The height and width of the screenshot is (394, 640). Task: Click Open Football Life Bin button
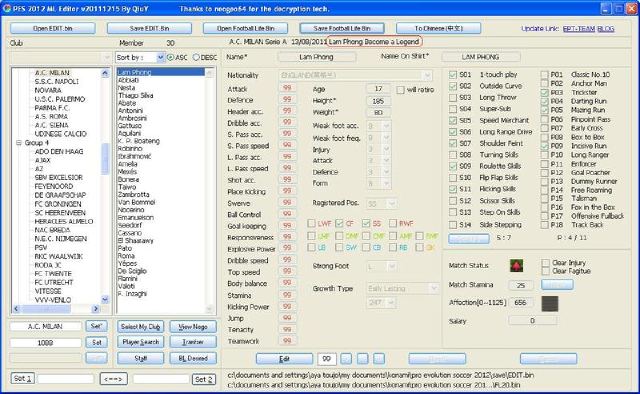pyautogui.click(x=246, y=29)
